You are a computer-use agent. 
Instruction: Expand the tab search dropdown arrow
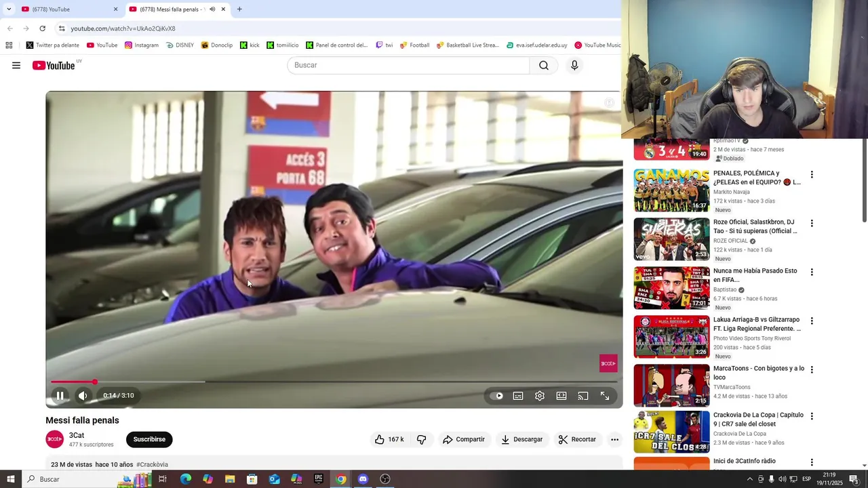tap(9, 9)
